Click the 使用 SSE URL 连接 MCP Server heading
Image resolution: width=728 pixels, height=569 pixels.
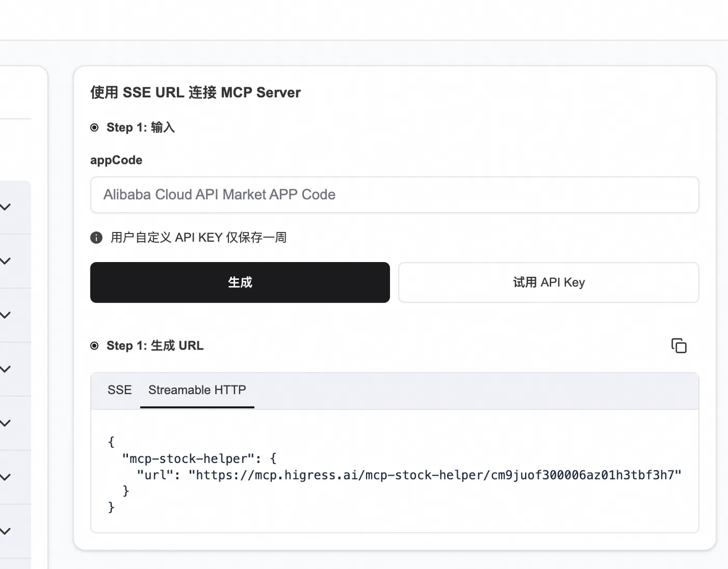tap(196, 93)
